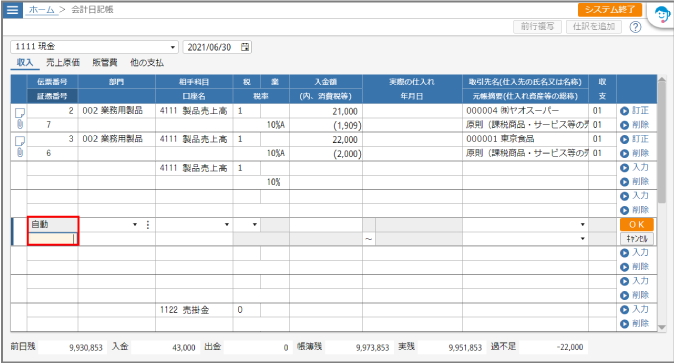This screenshot has height=363, width=674.
Task: Click 入力 on the 1122 売掛金 row
Action: pyautogui.click(x=634, y=309)
